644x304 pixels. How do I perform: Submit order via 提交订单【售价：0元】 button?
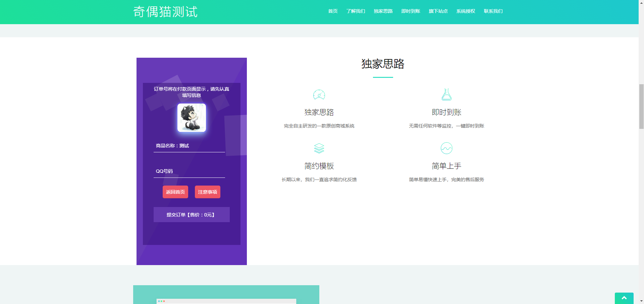point(192,214)
